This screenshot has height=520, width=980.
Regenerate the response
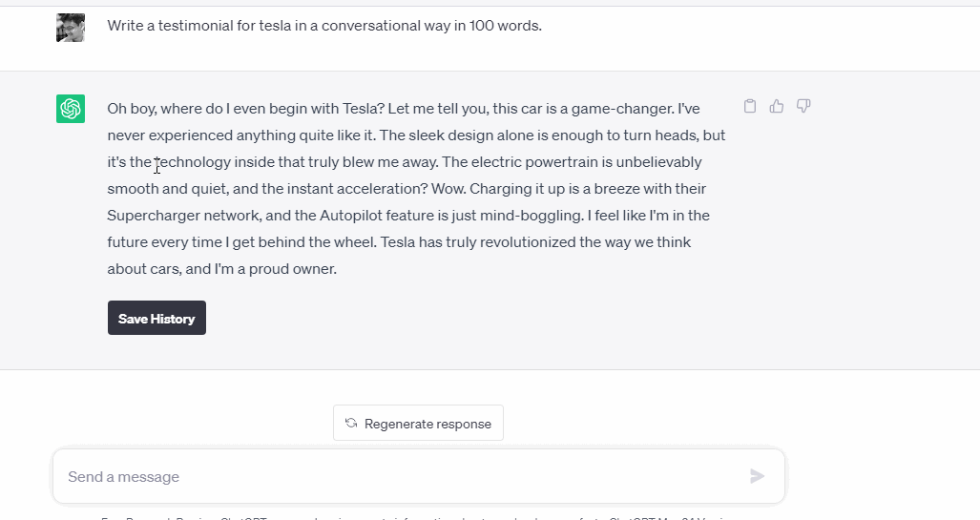pyautogui.click(x=418, y=424)
